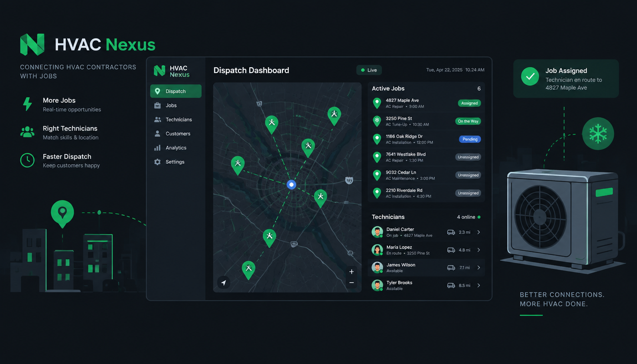Click the map zoom out minus button

coord(351,282)
